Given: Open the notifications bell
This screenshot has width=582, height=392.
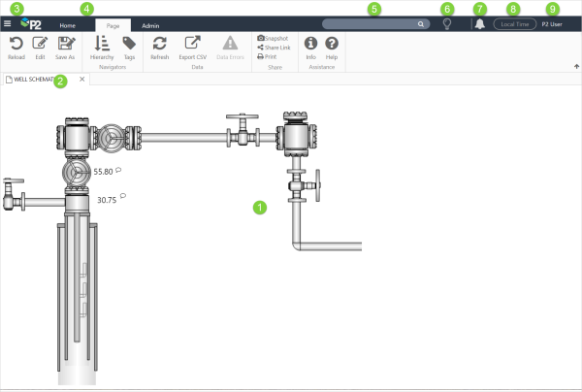Looking at the screenshot, I should coord(479,24).
